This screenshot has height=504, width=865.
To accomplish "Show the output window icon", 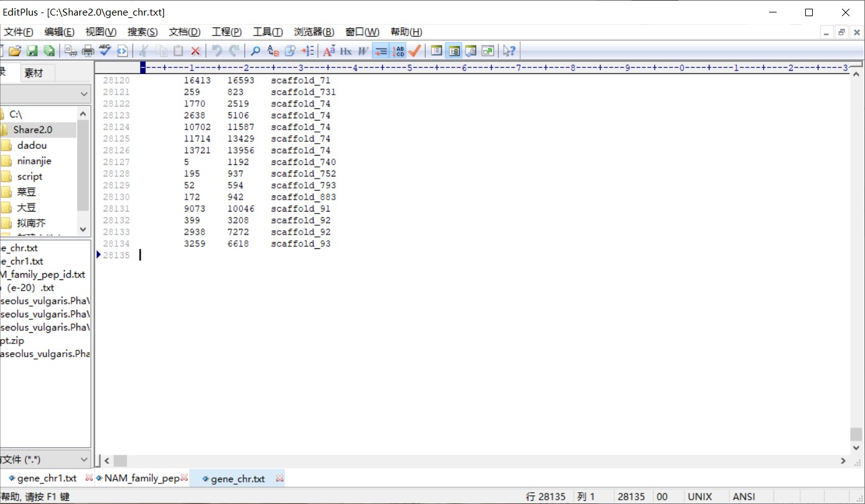I will point(471,51).
